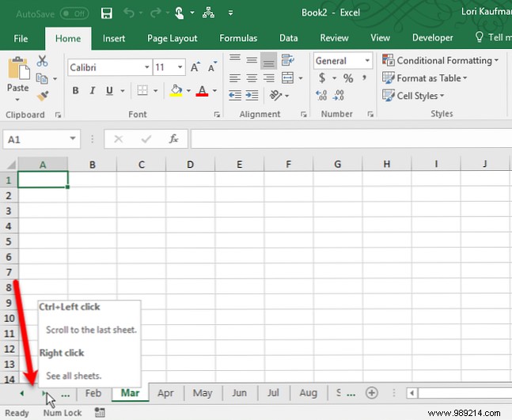The width and height of the screenshot is (512, 420).
Task: Click the Orientation text-angle icon
Action: tap(275, 95)
